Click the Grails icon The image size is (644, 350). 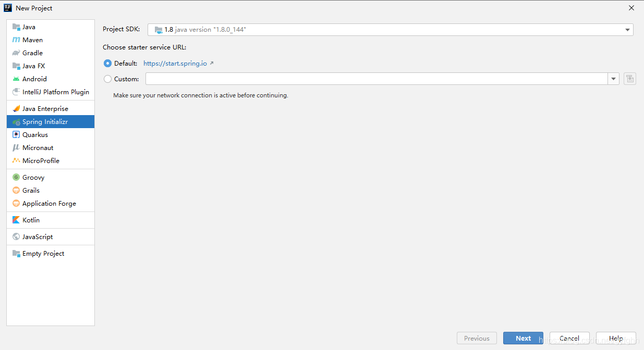pos(16,190)
